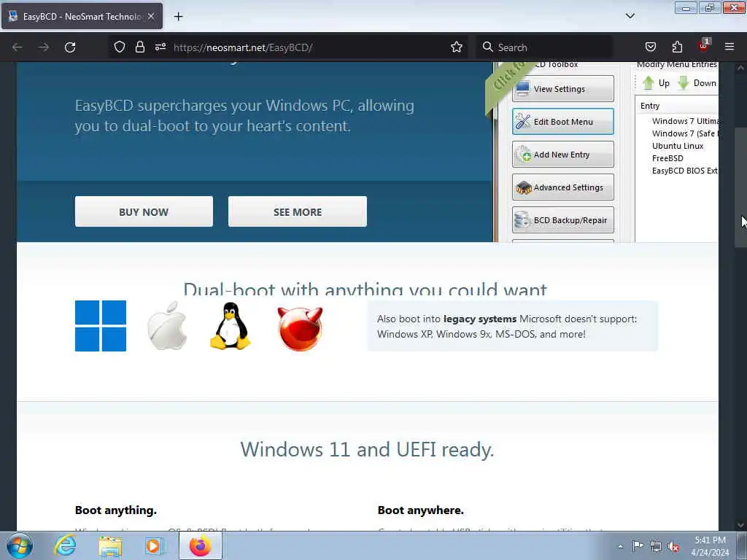Click the "Boot anywhere." heading
Viewport: 747px width, 560px height.
pos(421,510)
